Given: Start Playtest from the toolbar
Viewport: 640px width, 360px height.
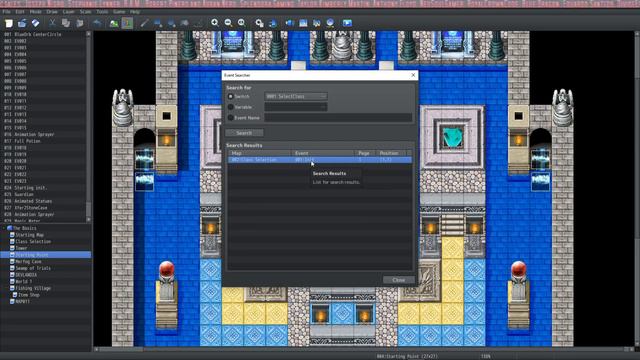Looking at the screenshot, I should click(347, 23).
